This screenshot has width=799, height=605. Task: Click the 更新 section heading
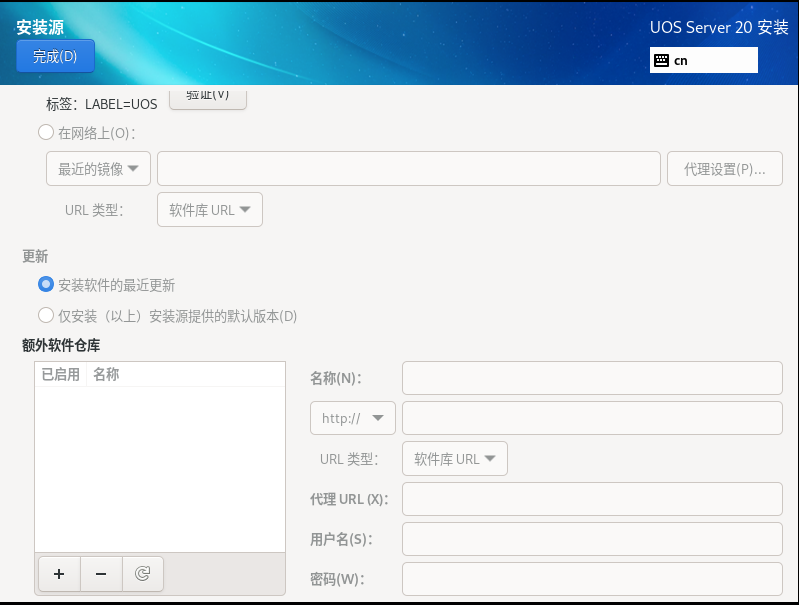[x=35, y=256]
